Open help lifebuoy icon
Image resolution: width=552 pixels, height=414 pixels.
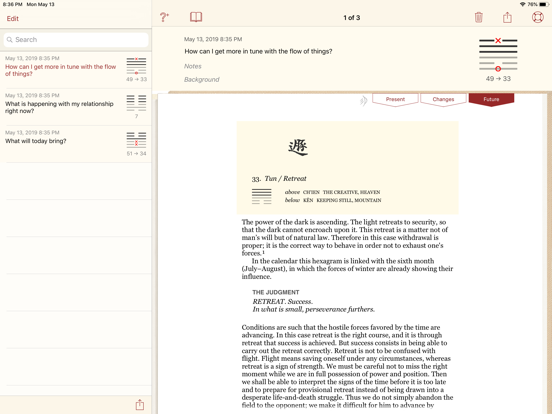[x=538, y=17]
